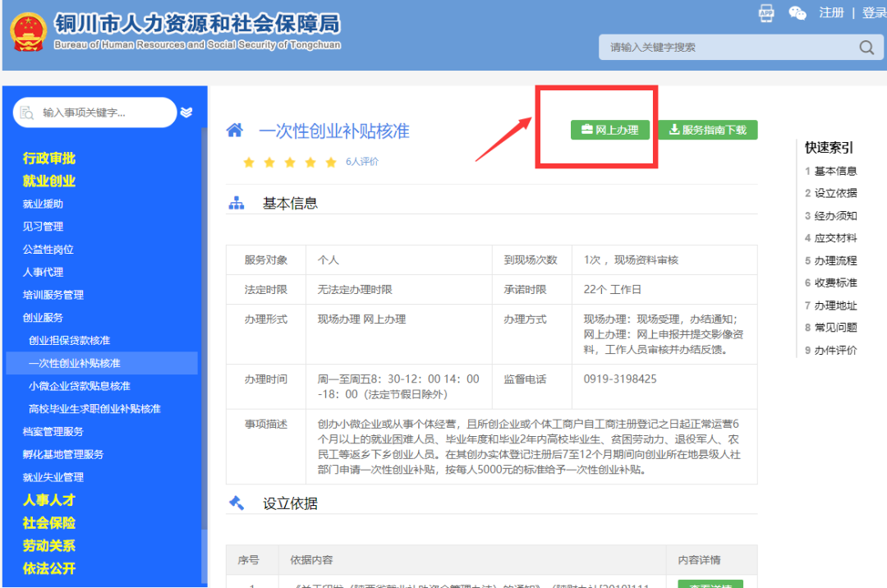
Task: Expand 档案管理服务 in the sidebar
Action: [53, 432]
